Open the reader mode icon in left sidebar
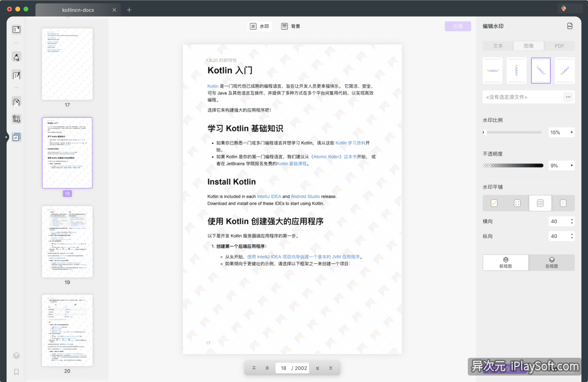Screen dimensions: 588x382 tap(16, 29)
